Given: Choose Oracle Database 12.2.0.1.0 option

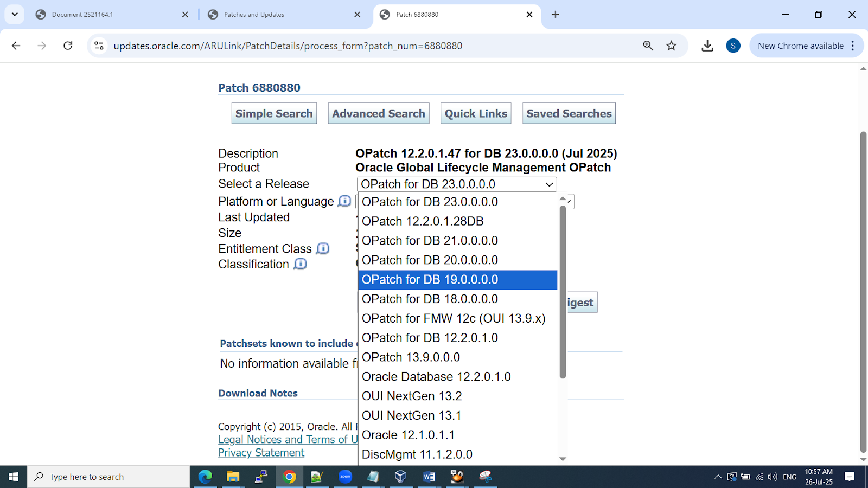Looking at the screenshot, I should tap(458, 377).
